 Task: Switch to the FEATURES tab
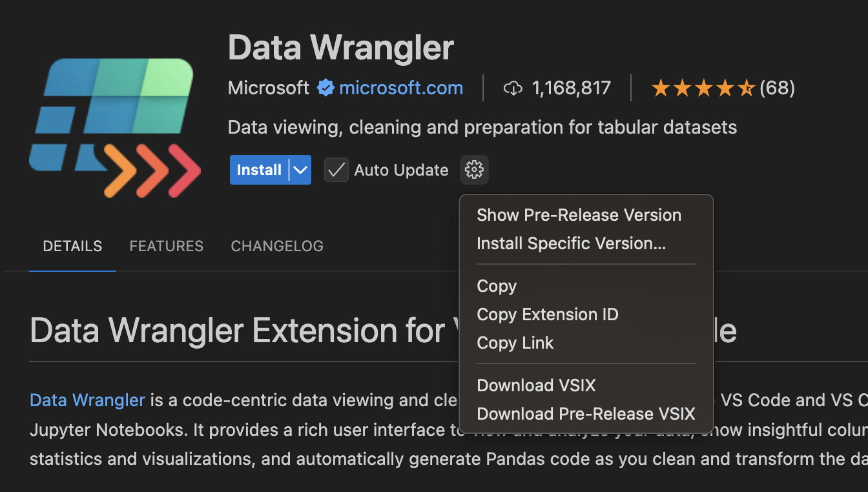(x=167, y=246)
